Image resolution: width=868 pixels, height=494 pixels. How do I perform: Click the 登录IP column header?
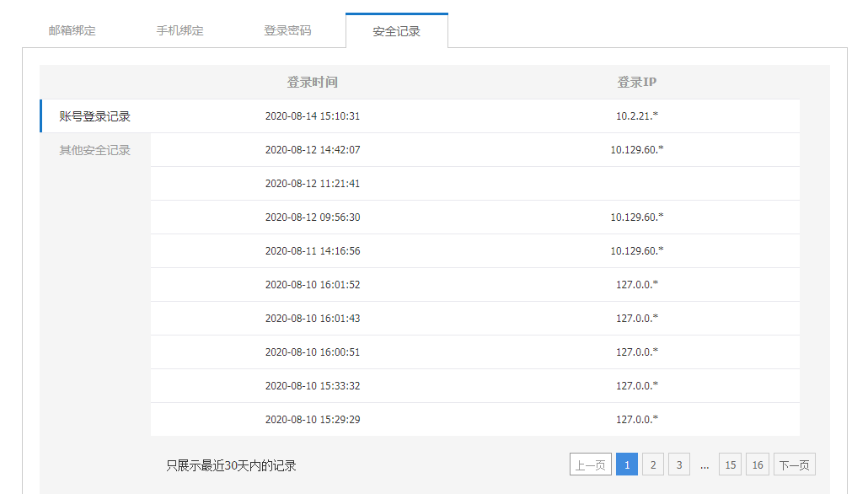[x=636, y=82]
